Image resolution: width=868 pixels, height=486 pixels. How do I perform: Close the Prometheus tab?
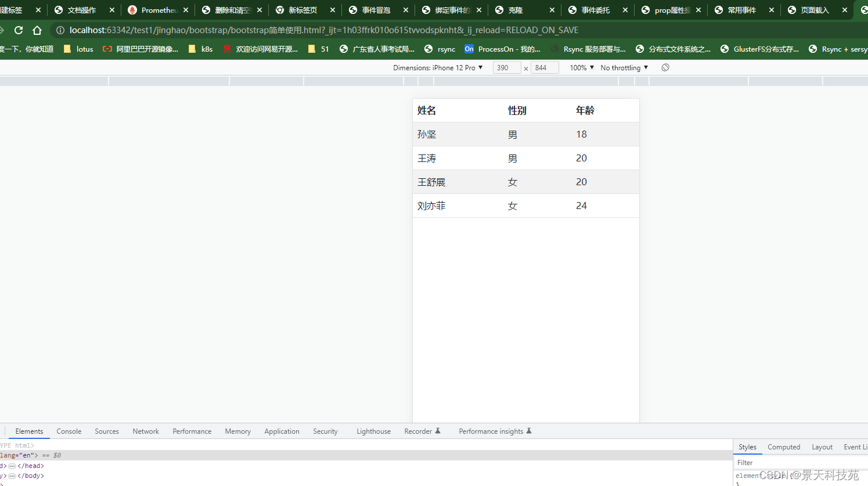point(185,10)
